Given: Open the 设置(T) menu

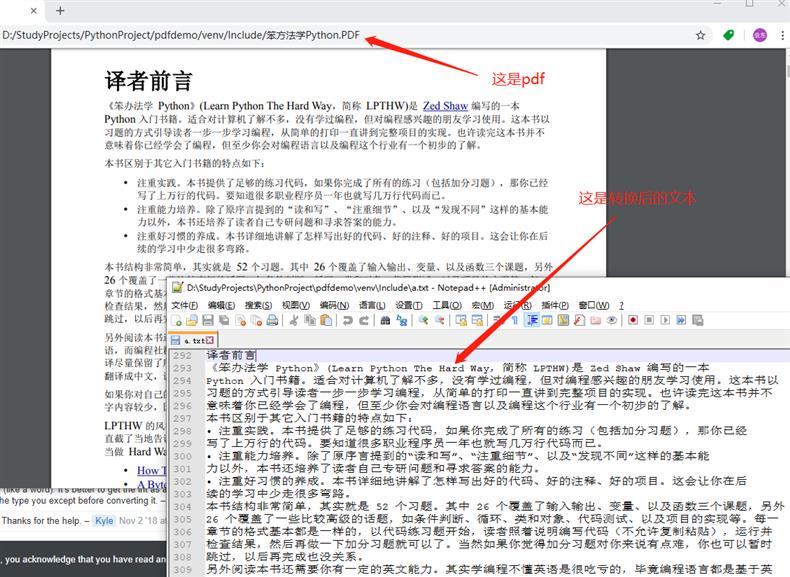Looking at the screenshot, I should coord(409,305).
